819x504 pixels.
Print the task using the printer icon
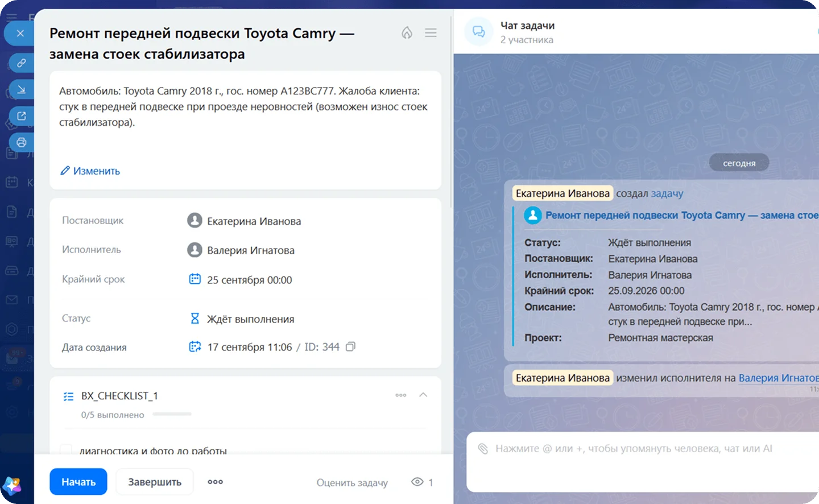click(22, 142)
